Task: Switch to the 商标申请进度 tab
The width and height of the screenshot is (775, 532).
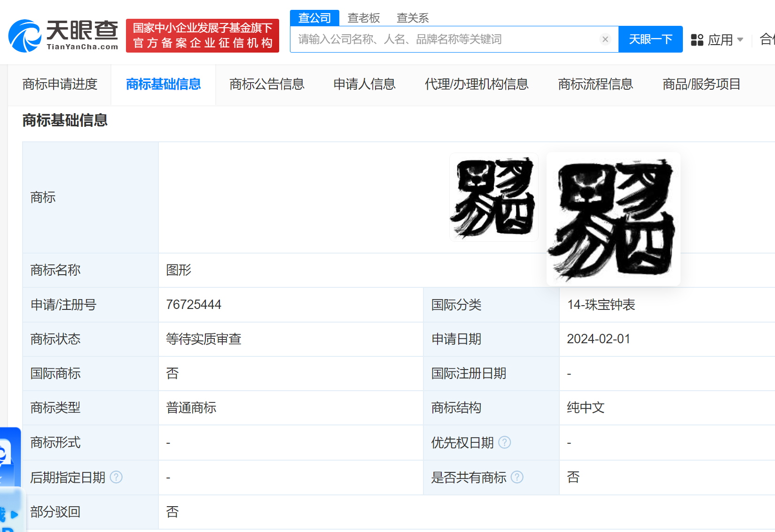Action: (59, 85)
